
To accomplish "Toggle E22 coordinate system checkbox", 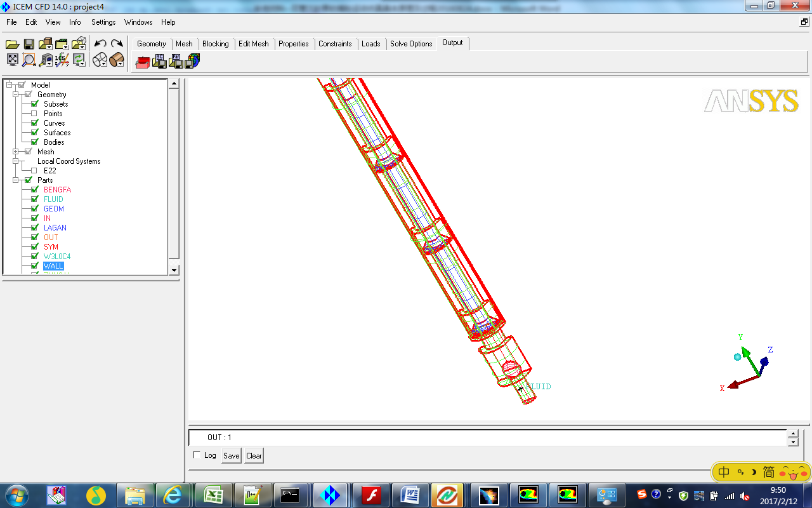I will (35, 171).
